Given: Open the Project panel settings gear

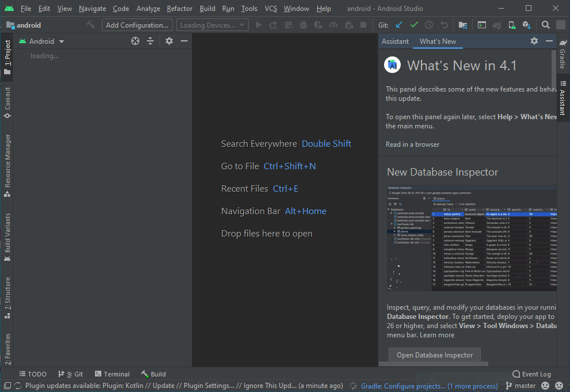Looking at the screenshot, I should [169, 41].
